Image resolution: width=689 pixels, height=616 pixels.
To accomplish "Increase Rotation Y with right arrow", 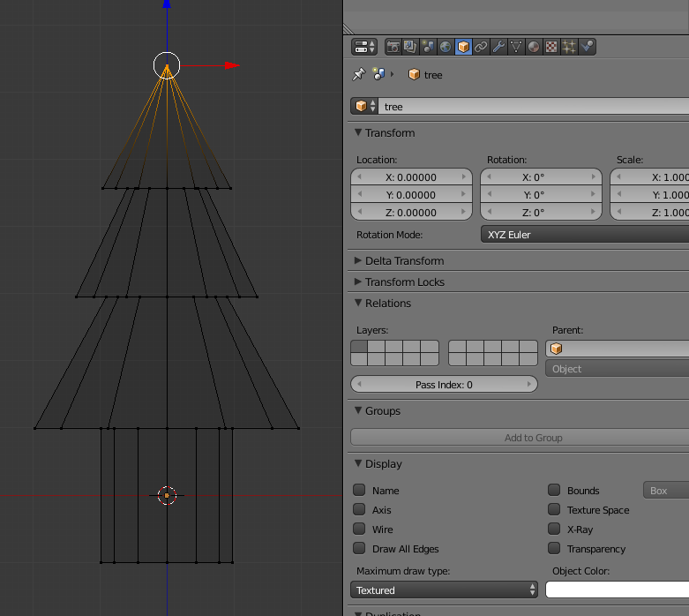I will pos(593,194).
